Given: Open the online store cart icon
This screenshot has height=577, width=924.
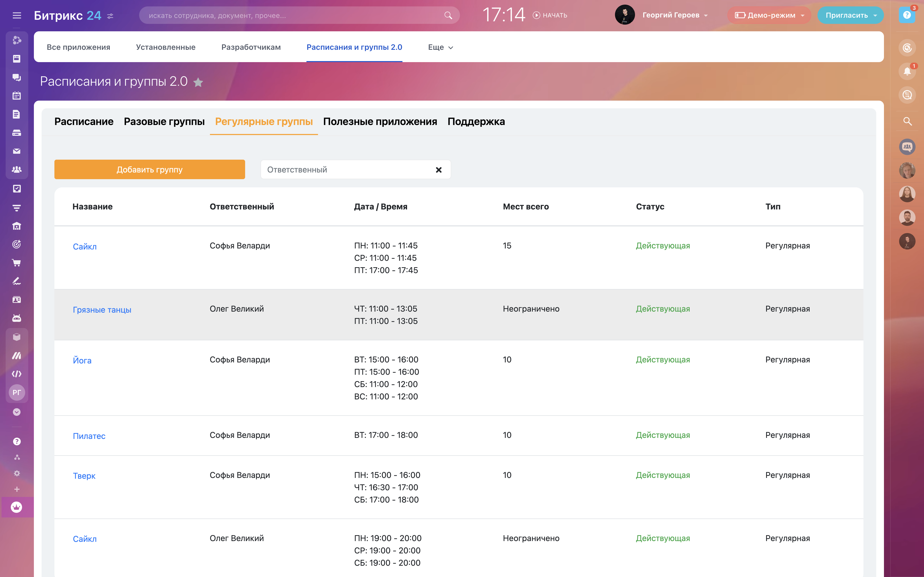Looking at the screenshot, I should tap(16, 263).
